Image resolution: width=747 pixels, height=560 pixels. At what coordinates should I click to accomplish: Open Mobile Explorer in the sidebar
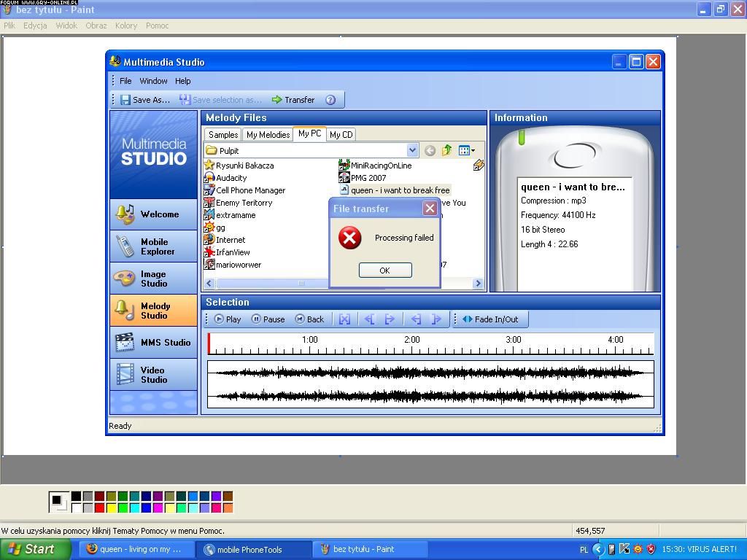tap(153, 246)
